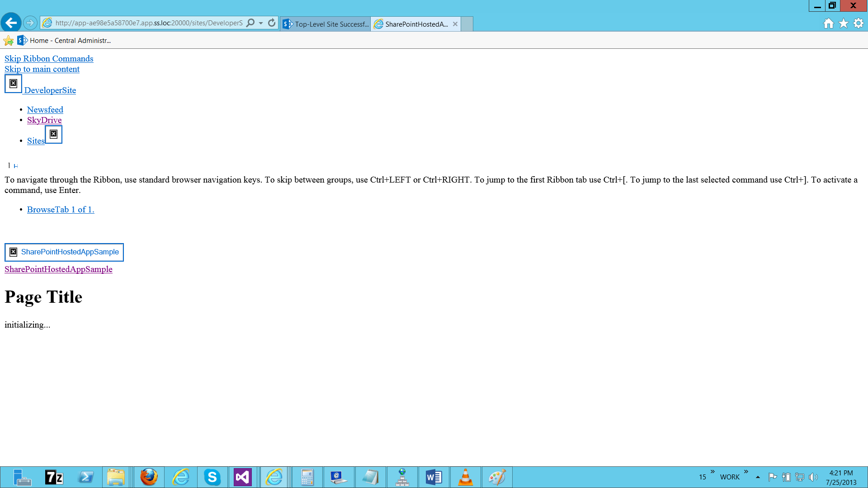Click the address bar search magnifier
Viewport: 868px width, 488px height.
point(250,23)
